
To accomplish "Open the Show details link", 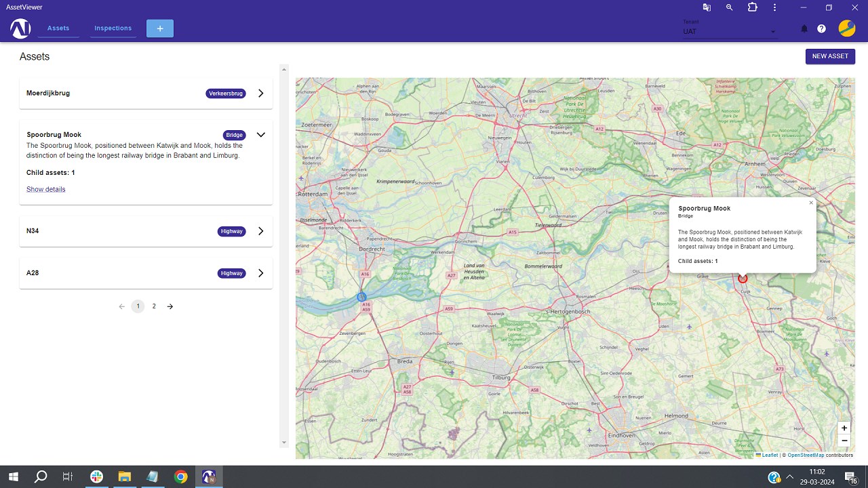I will tap(46, 189).
